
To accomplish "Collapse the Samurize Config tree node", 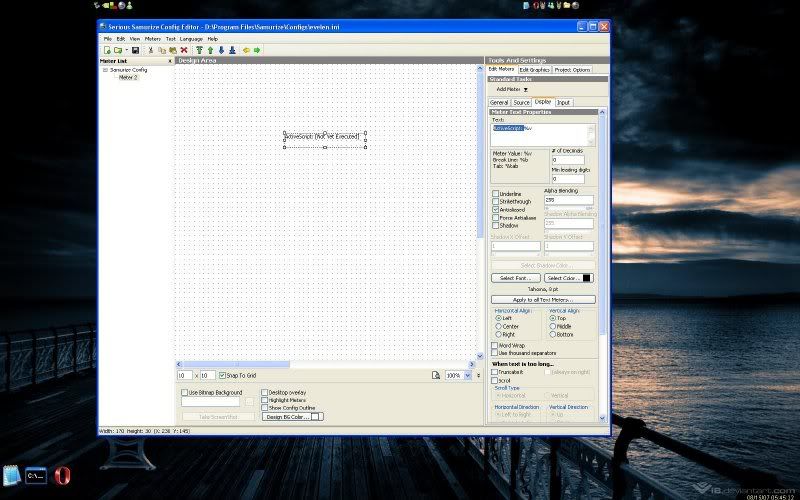I will click(x=105, y=70).
